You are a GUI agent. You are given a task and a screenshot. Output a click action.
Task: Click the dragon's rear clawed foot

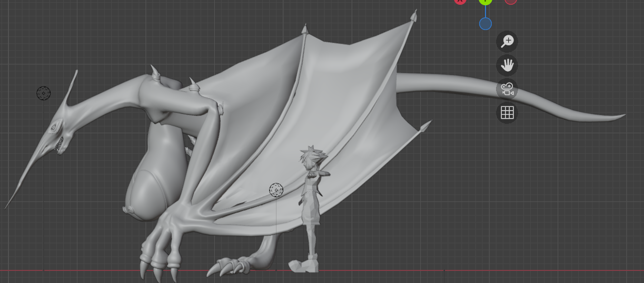pos(237,265)
